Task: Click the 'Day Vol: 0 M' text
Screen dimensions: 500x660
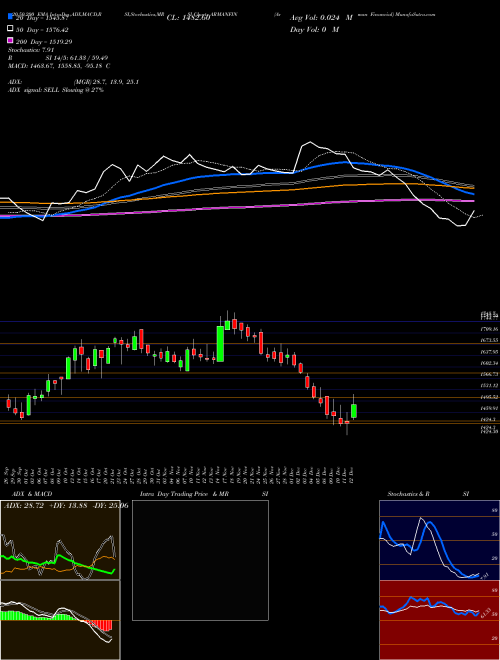Action: (x=314, y=29)
